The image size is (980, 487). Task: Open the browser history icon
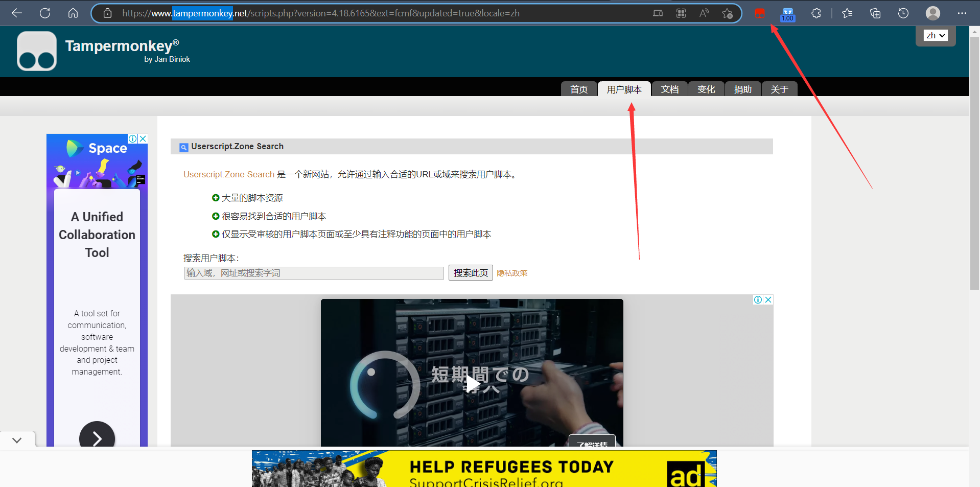[x=903, y=13]
